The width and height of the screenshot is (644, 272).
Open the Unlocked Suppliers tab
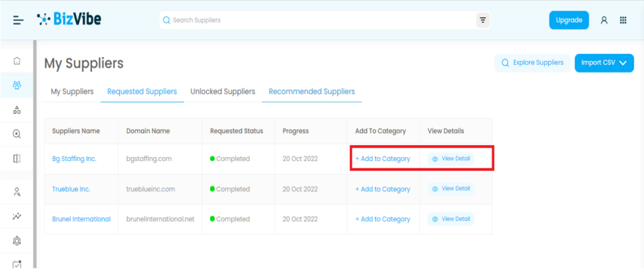tap(223, 92)
